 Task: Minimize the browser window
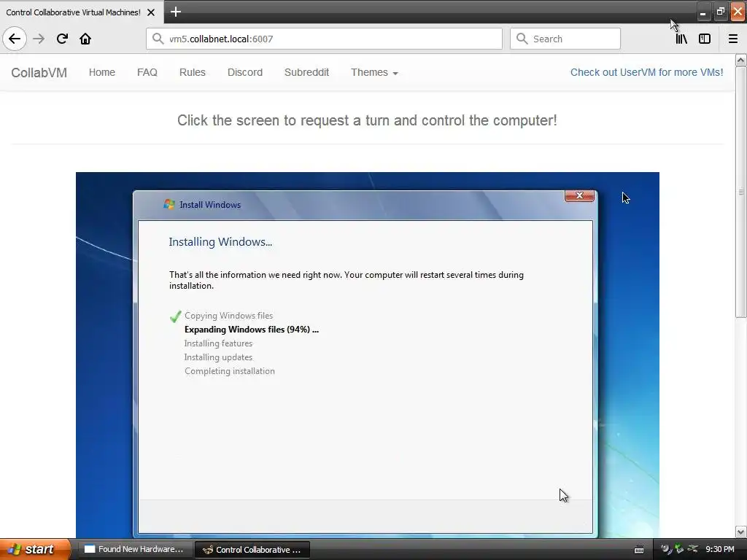tap(703, 12)
